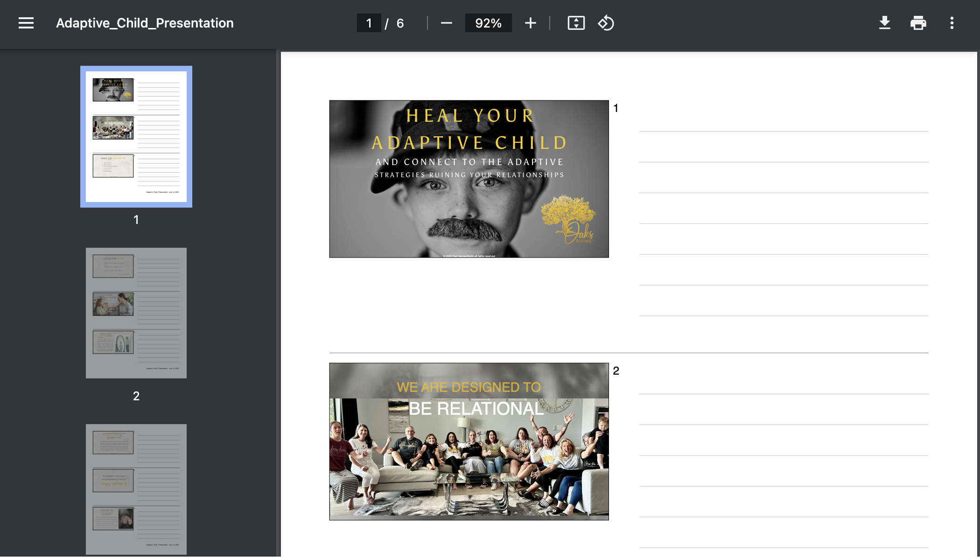Rotate the document counterclockwise
The height and width of the screenshot is (558, 980).
point(606,23)
